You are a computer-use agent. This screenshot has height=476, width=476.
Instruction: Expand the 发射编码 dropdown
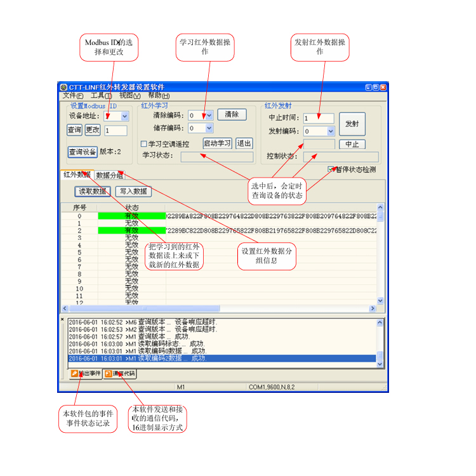tap(330, 131)
